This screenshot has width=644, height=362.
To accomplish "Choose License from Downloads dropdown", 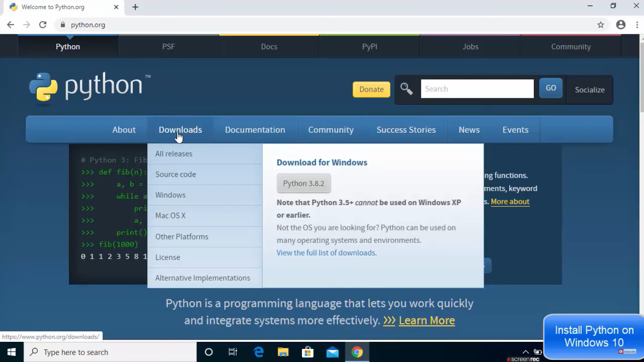I will point(205,257).
